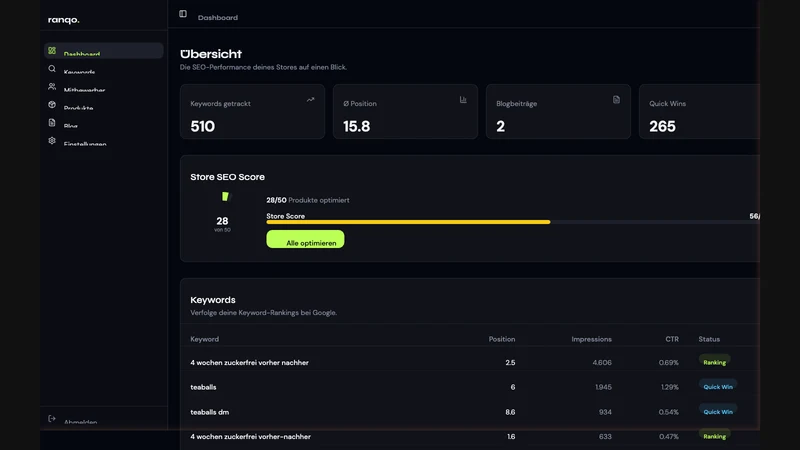Click the 4.606 impressions value

(602, 363)
